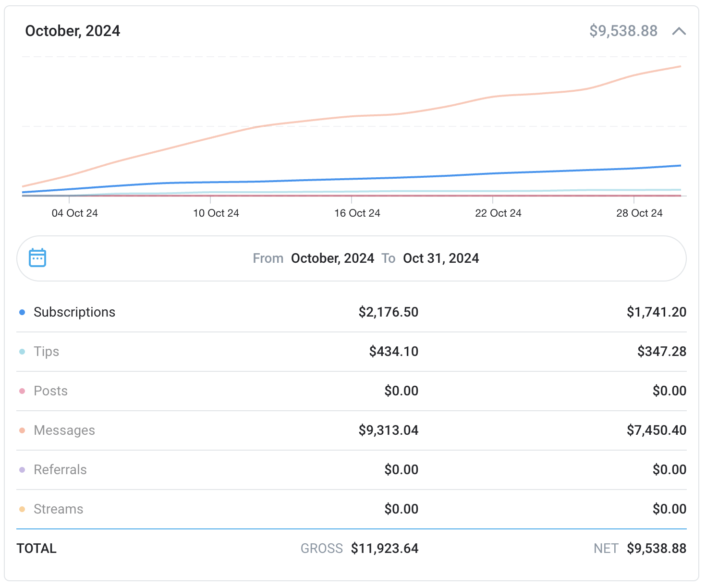
Task: Select the Messages row label
Action: coord(64,430)
